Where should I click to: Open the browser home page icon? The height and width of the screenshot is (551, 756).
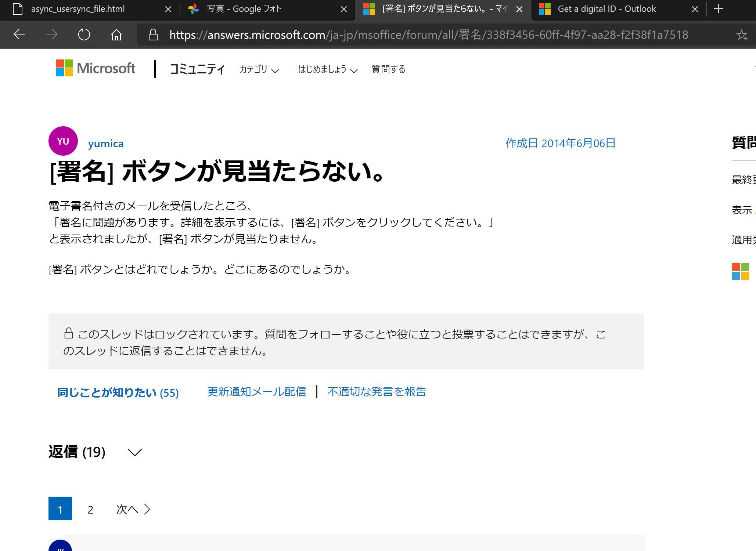[x=116, y=35]
